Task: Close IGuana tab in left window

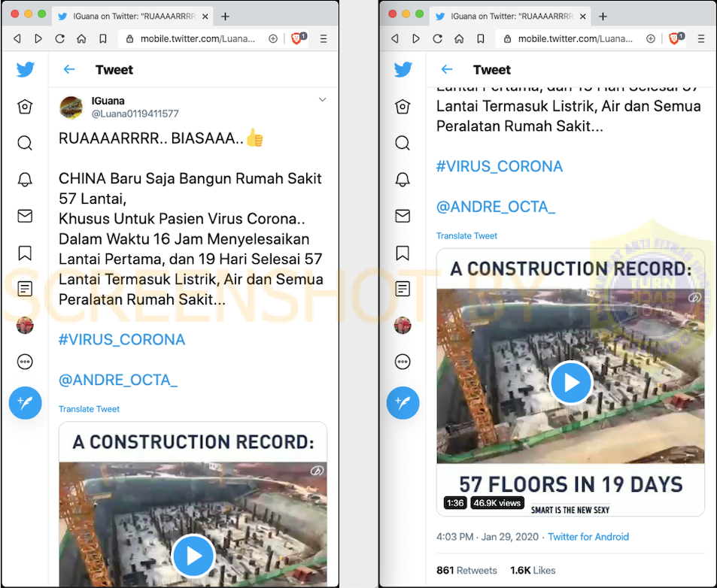Action: click(205, 17)
